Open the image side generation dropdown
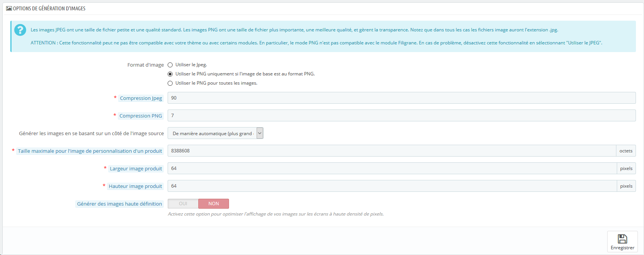644x255 pixels. point(216,133)
